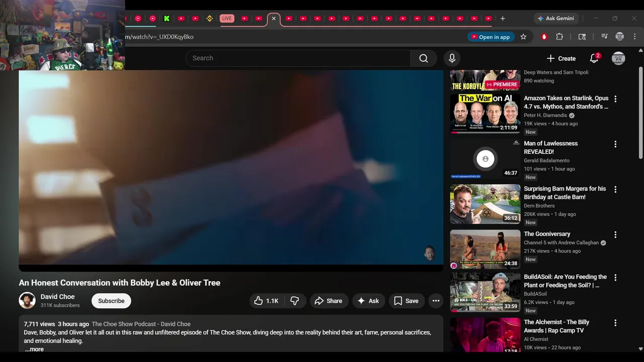Open the Kordyle PREMIERE thumbnail
This screenshot has width=644, height=362.
pyautogui.click(x=485, y=80)
